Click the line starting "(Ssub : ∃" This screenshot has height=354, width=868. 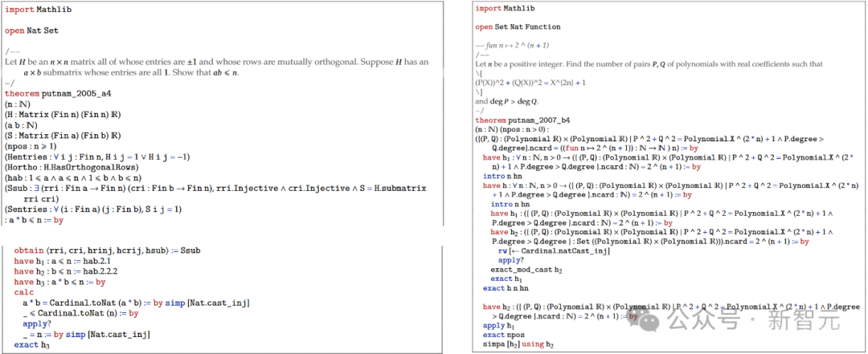[215, 193]
